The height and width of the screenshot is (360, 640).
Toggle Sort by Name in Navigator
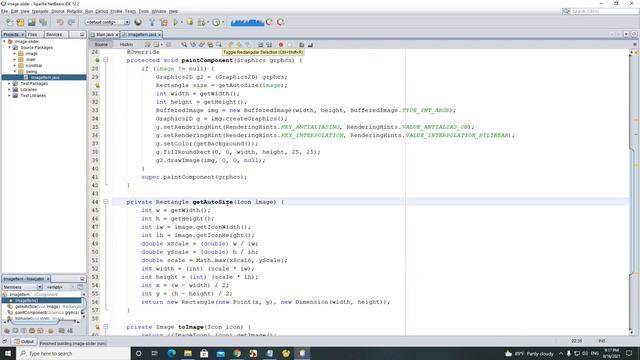tap(61, 331)
